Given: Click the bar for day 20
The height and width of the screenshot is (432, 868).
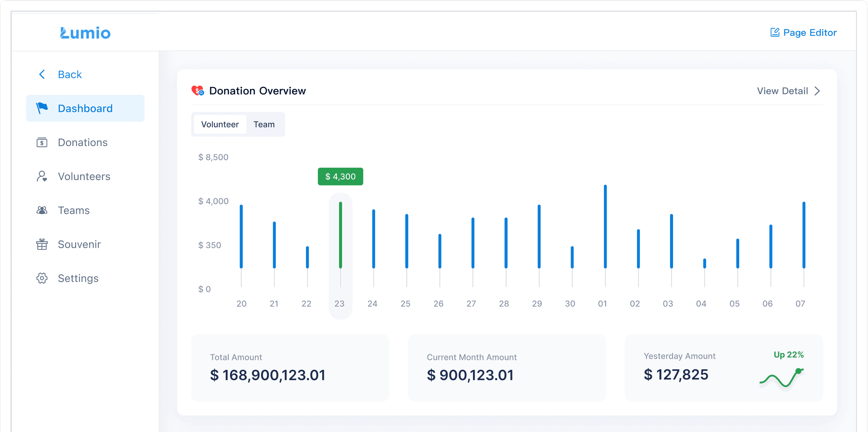Looking at the screenshot, I should pyautogui.click(x=241, y=236).
